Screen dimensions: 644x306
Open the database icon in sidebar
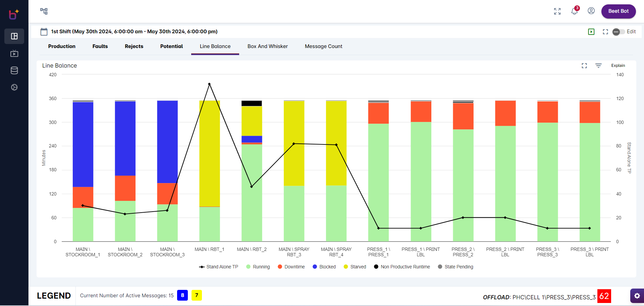point(14,70)
